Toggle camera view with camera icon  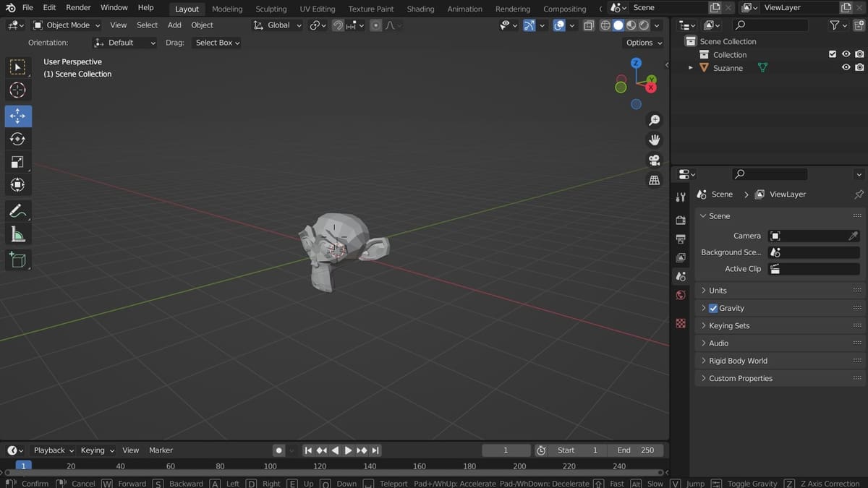[x=654, y=160]
